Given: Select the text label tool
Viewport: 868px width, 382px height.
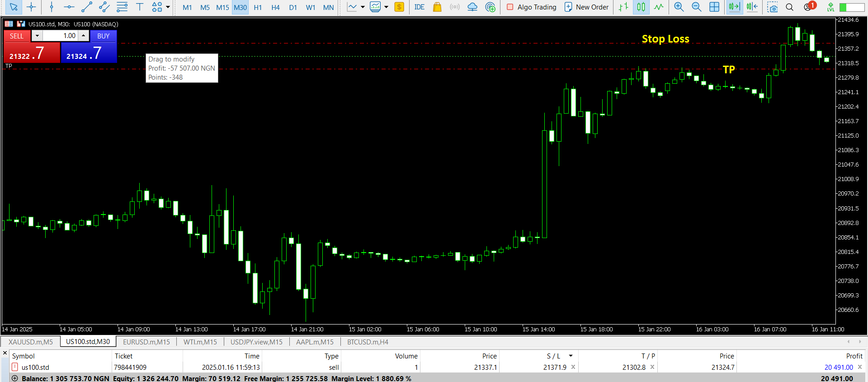Looking at the screenshot, I should (140, 7).
